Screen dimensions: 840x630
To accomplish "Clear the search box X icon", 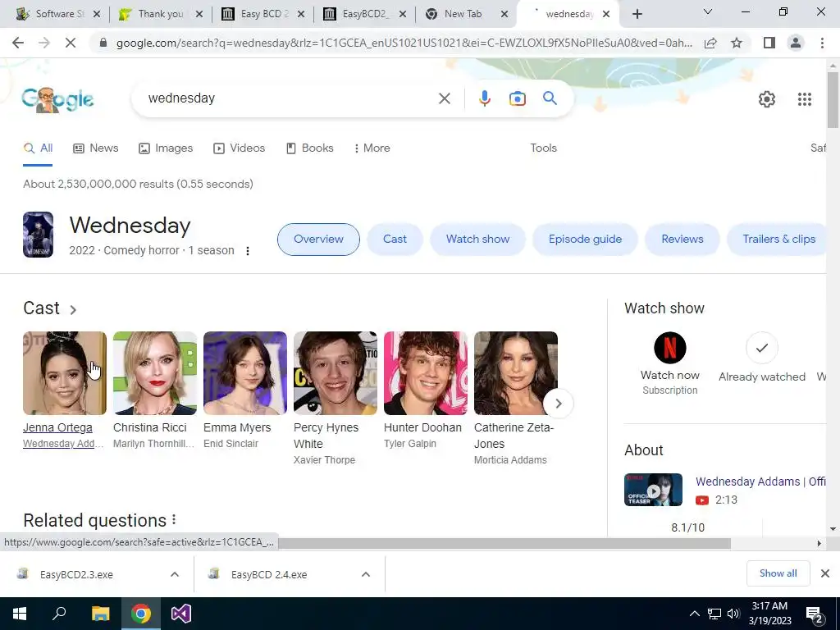I will point(444,98).
